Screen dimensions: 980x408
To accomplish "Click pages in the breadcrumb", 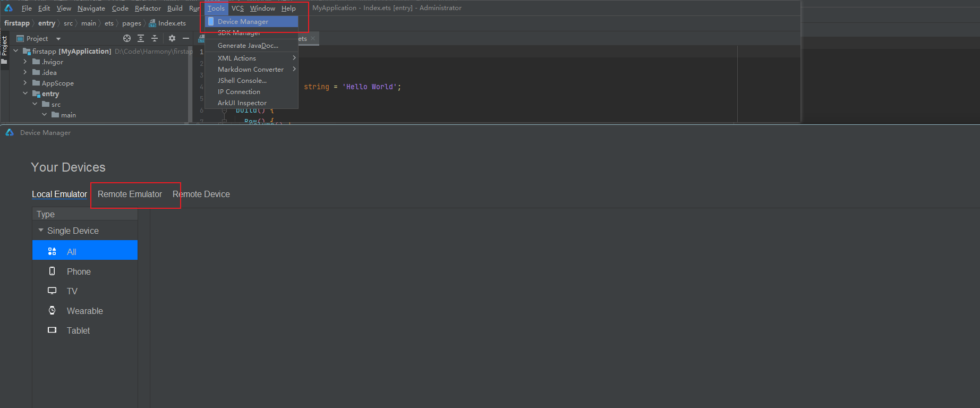I will [132, 23].
